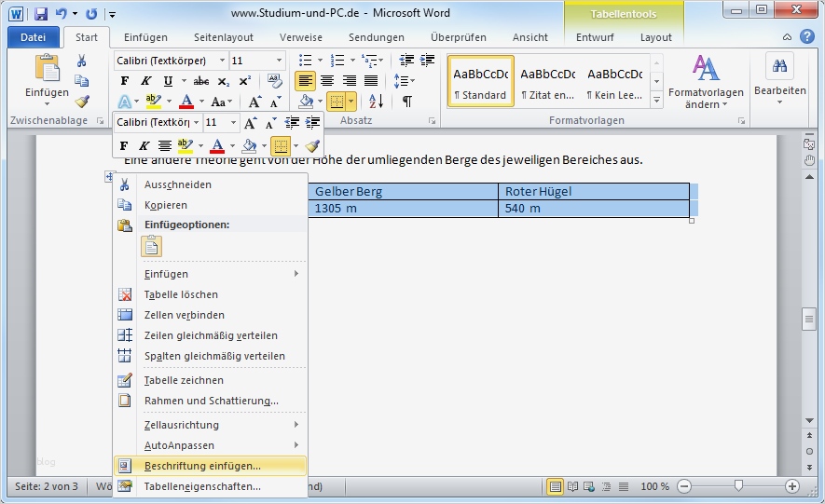Viewport: 825px width, 504px height.
Task: Click the table move handle at table corner
Action: click(x=109, y=177)
